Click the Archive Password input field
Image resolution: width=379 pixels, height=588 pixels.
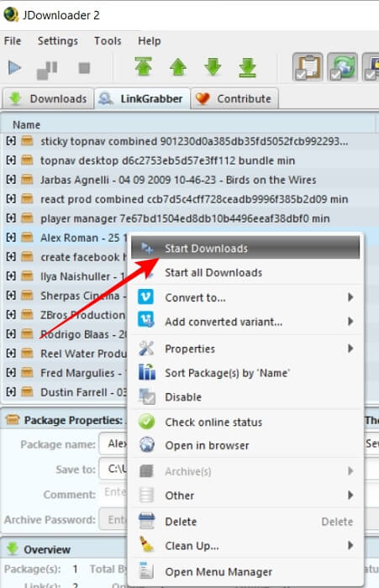(x=113, y=519)
